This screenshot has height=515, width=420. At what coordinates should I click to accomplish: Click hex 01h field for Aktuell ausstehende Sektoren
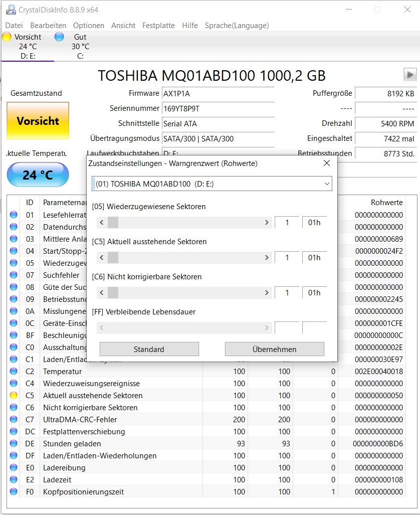[x=314, y=258]
